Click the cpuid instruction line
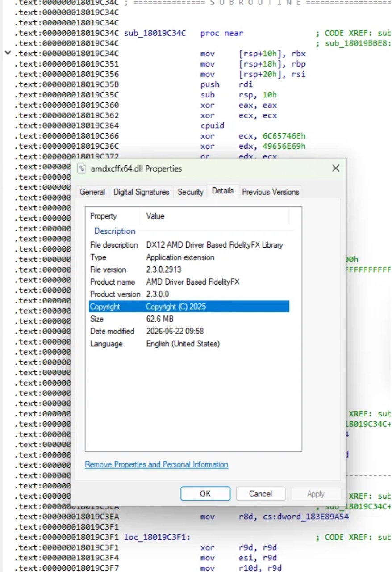The image size is (392, 572). [213, 126]
